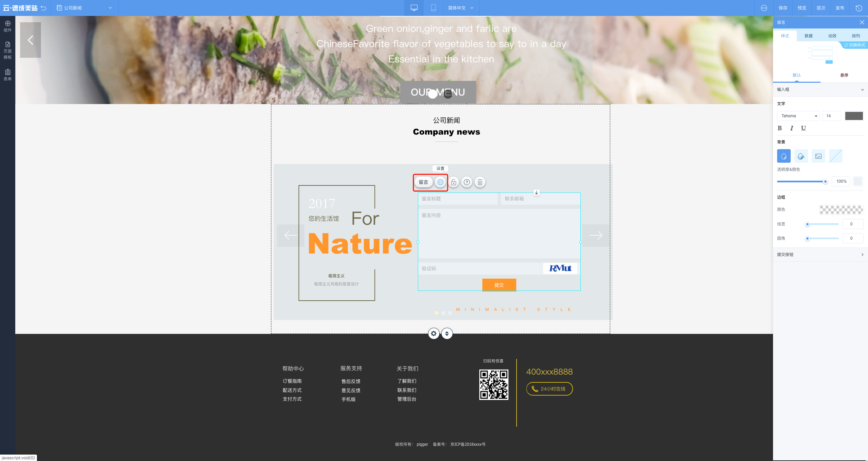This screenshot has width=868, height=461.
Task: Click the lock icon on component toolbar
Action: (454, 182)
